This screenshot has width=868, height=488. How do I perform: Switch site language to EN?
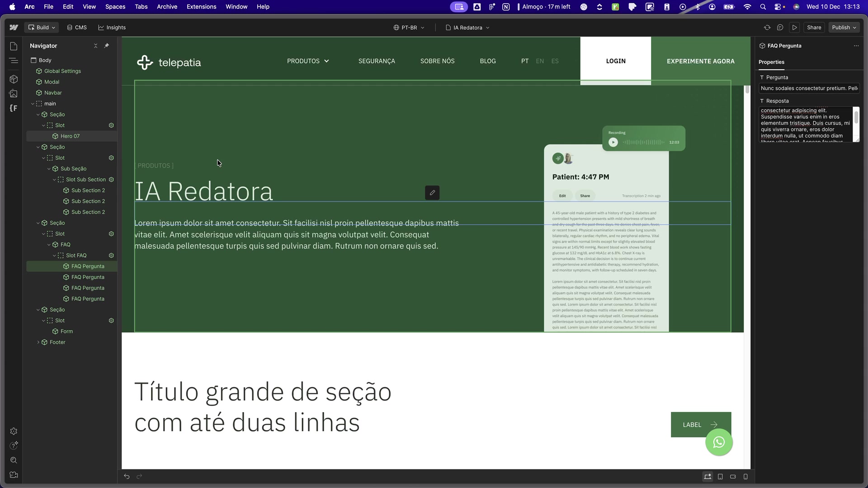(x=540, y=61)
